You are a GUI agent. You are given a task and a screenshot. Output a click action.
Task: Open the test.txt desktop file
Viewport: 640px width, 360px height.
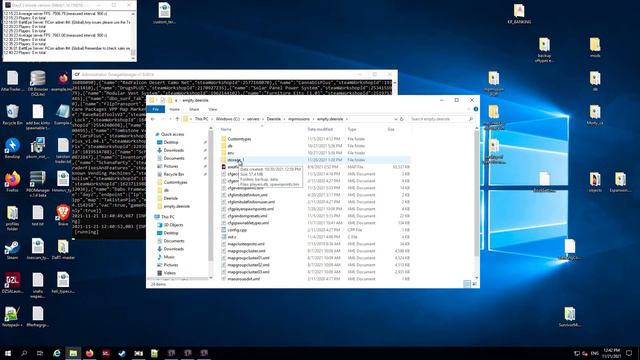(x=38, y=215)
